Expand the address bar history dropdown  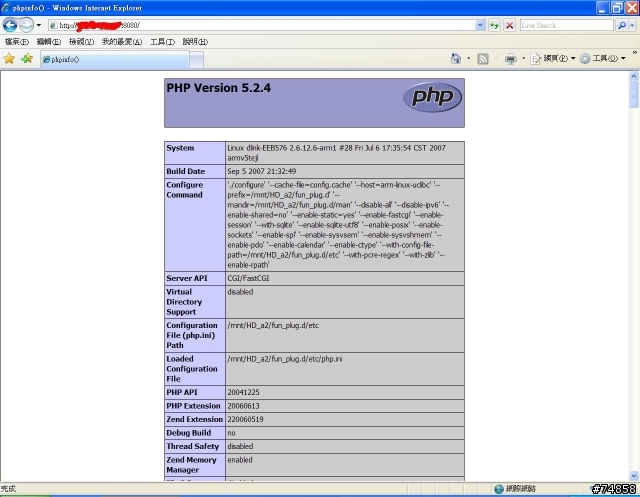pos(480,25)
